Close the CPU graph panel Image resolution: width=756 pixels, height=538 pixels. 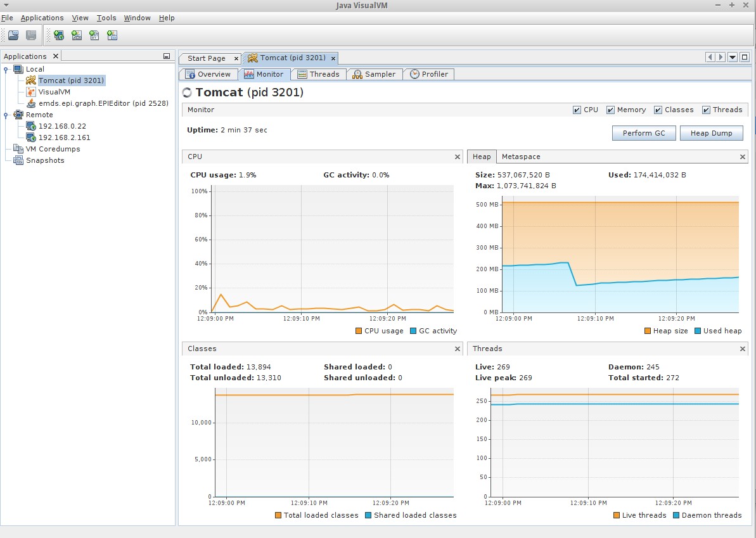pyautogui.click(x=458, y=157)
